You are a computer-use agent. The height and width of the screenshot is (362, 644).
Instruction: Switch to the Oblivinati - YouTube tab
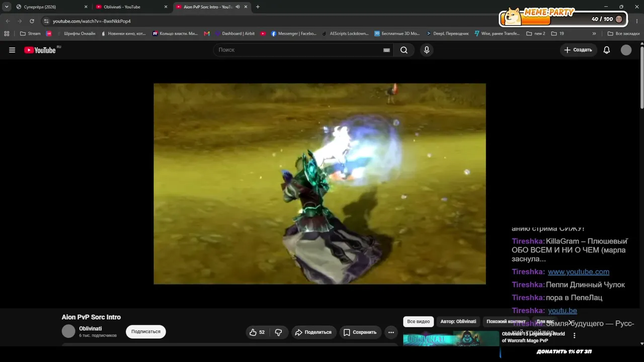point(131,7)
